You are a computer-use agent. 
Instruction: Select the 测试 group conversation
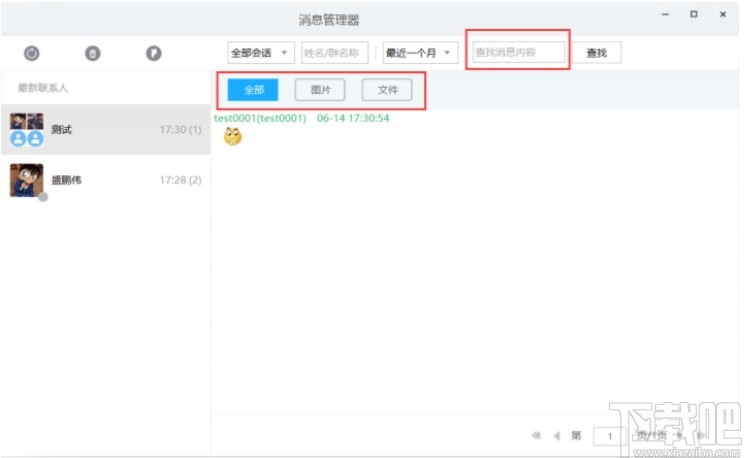click(x=106, y=130)
